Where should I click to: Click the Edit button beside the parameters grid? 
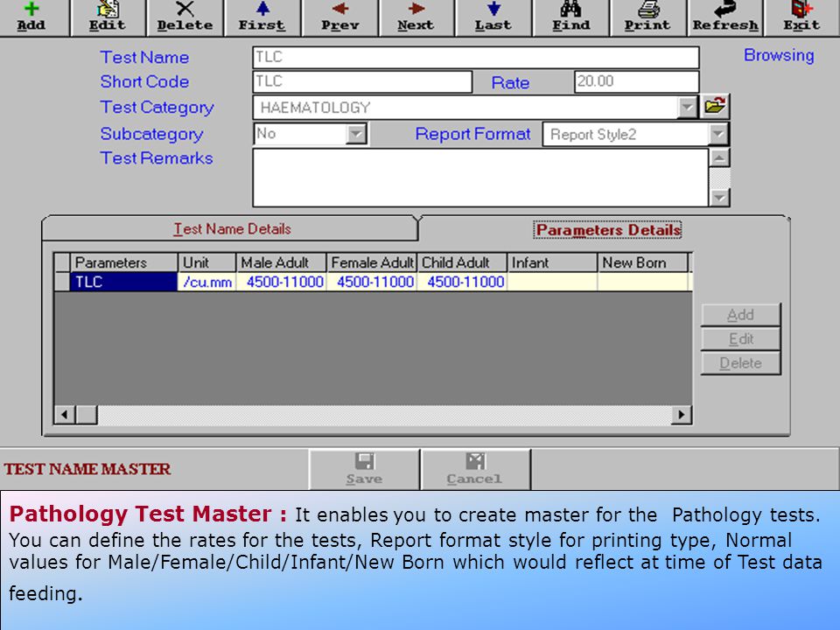[740, 339]
